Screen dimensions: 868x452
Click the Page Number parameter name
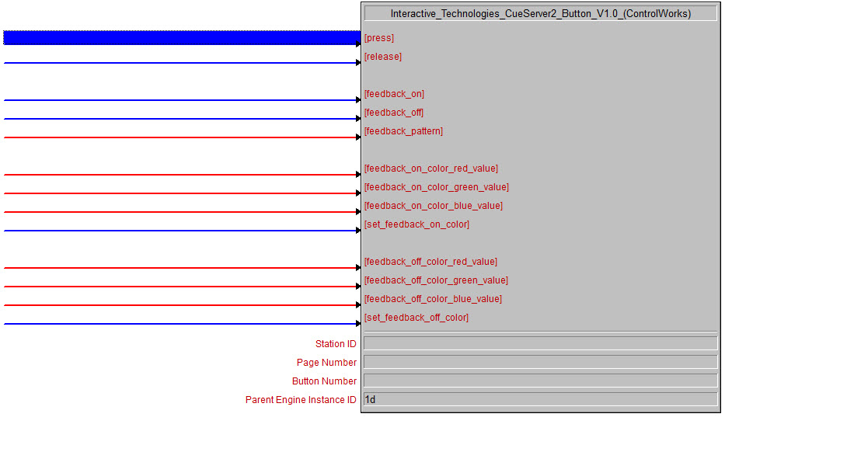(326, 363)
